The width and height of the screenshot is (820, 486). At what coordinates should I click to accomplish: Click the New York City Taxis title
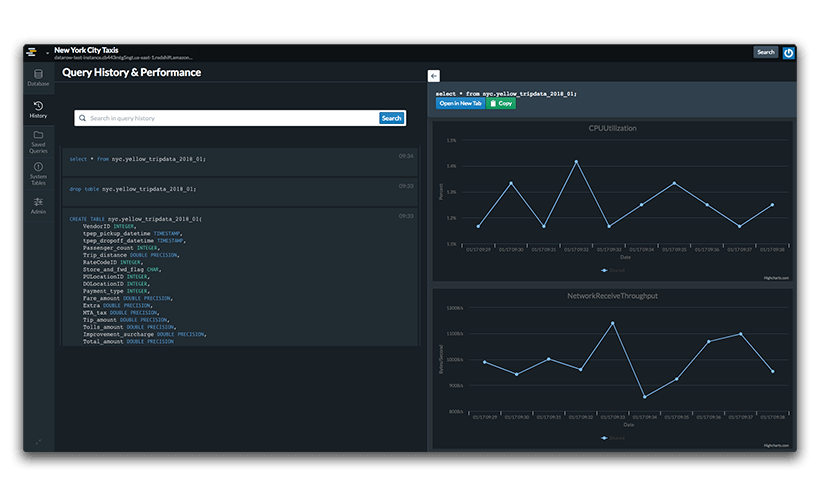tap(86, 50)
